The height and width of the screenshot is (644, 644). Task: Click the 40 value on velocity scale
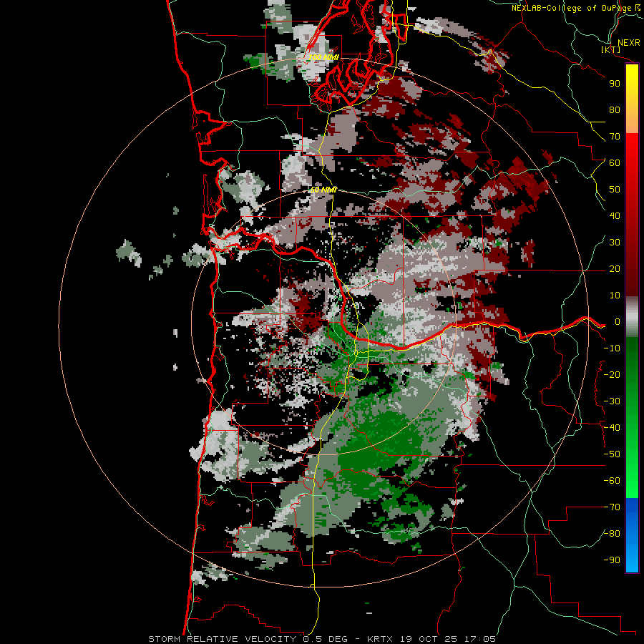coord(615,215)
